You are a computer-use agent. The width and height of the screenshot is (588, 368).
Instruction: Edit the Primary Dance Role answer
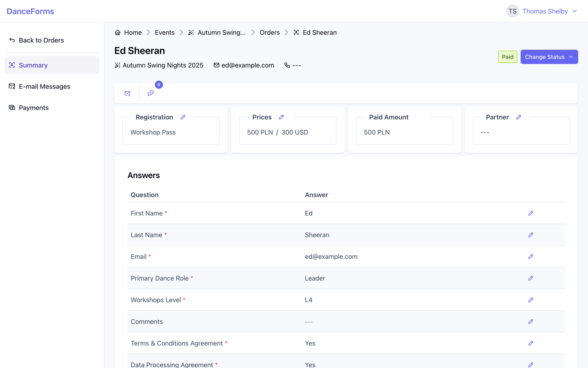point(531,278)
